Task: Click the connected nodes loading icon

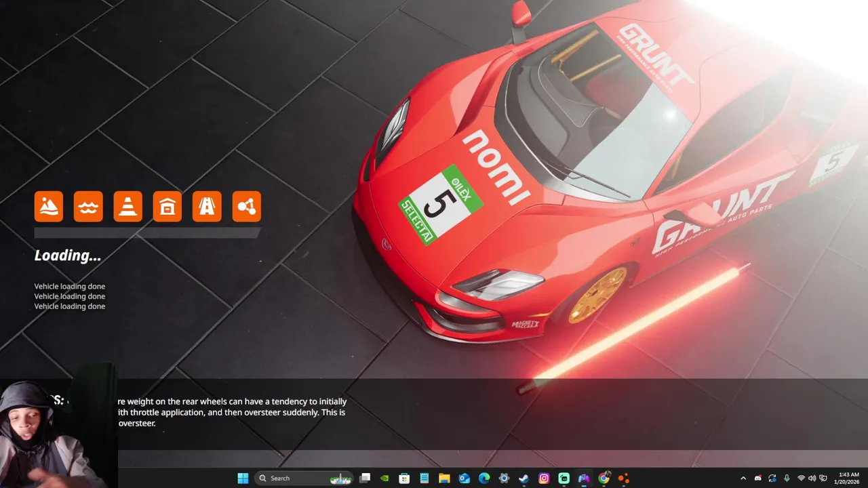Action: pos(246,206)
